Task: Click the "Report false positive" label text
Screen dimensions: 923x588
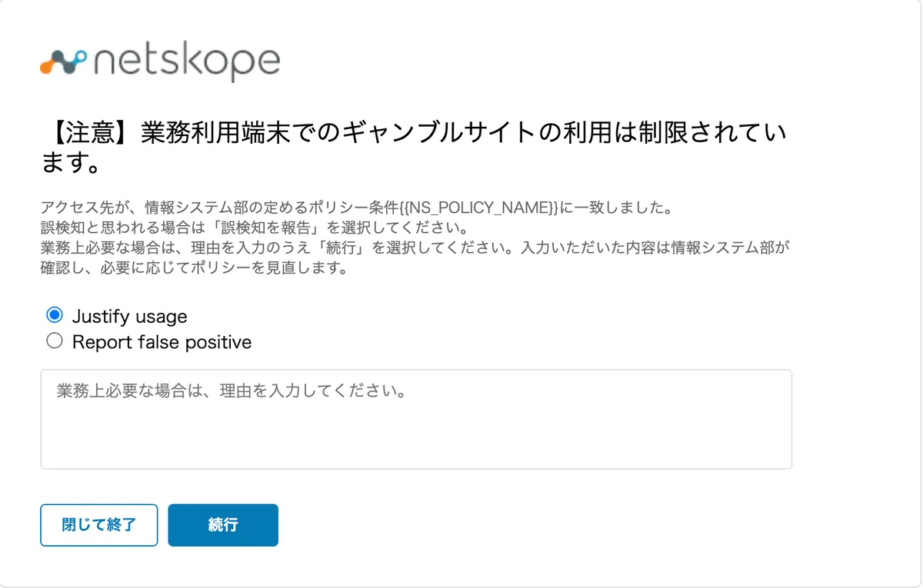Action: tap(162, 342)
